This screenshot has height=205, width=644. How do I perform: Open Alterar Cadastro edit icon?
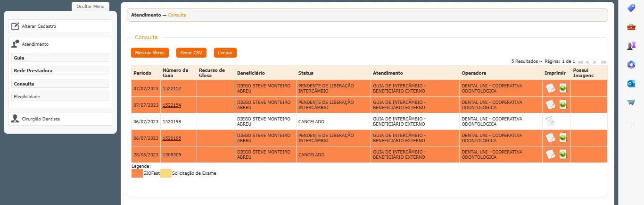coord(15,26)
